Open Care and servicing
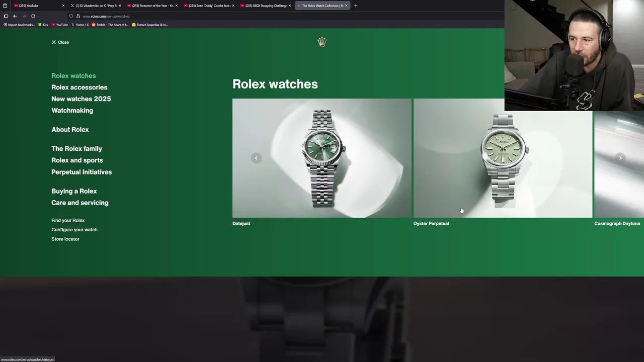Viewport: 644px width, 362px height. pyautogui.click(x=79, y=203)
